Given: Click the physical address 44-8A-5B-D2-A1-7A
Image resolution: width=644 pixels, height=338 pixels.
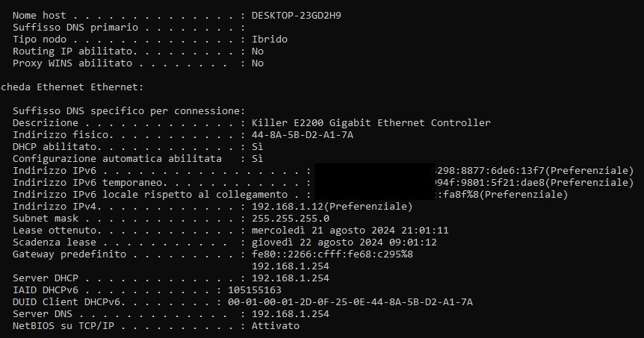Looking at the screenshot, I should click(x=303, y=135).
